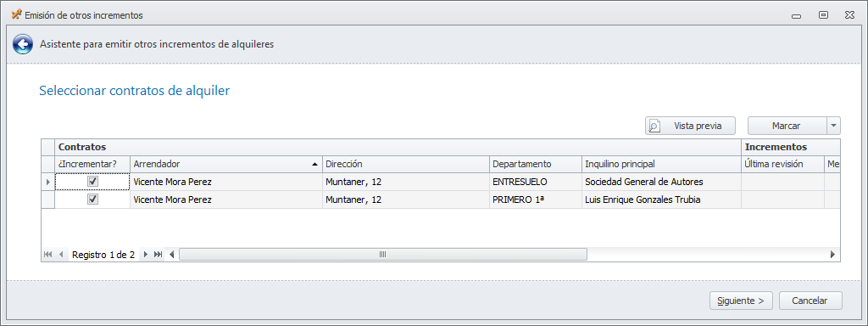
Task: Click the horizontal scrollbar thumb
Action: tap(382, 255)
